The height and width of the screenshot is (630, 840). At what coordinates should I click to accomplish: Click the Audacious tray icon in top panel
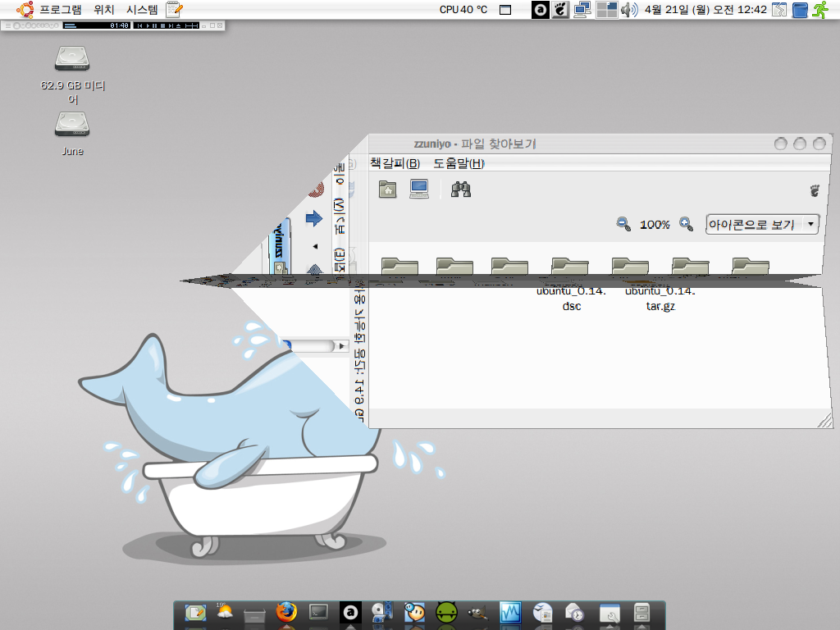[x=541, y=10]
